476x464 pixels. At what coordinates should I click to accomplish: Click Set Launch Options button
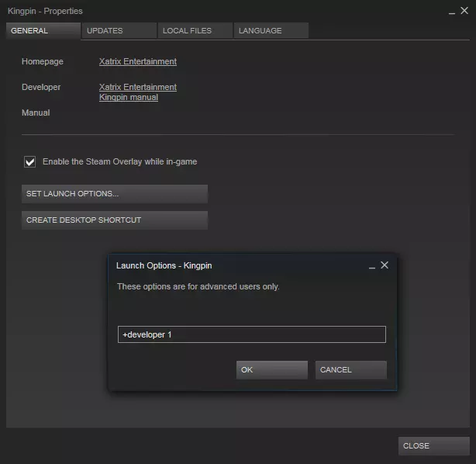point(115,194)
